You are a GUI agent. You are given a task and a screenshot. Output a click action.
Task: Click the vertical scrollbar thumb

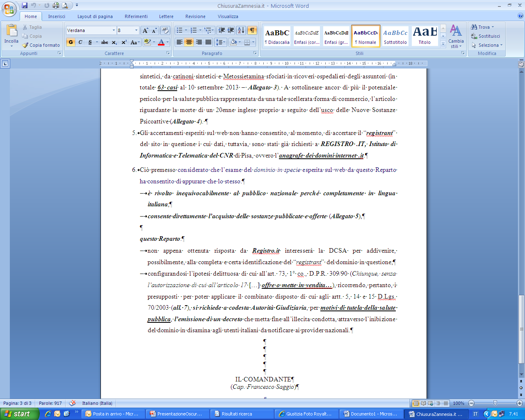[x=521, y=329]
